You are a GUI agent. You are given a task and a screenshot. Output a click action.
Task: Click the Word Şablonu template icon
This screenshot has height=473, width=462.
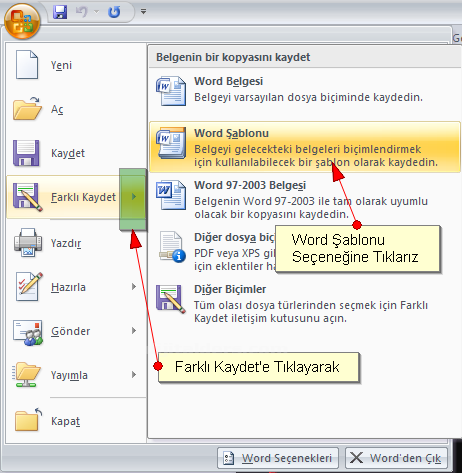171,143
